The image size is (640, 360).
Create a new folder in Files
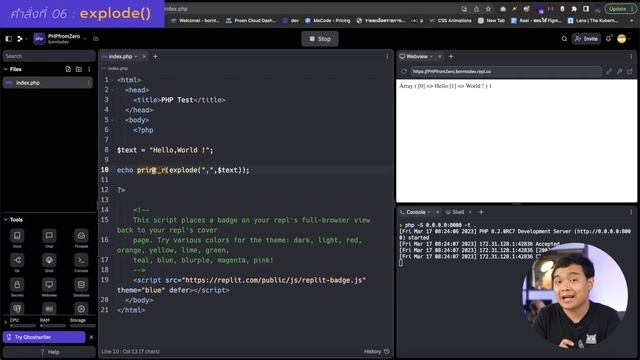click(79, 69)
